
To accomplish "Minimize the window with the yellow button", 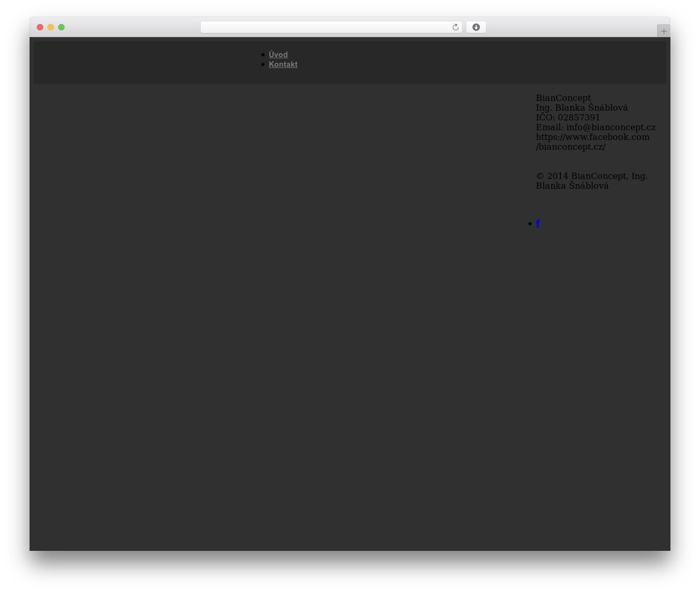I will pos(50,27).
